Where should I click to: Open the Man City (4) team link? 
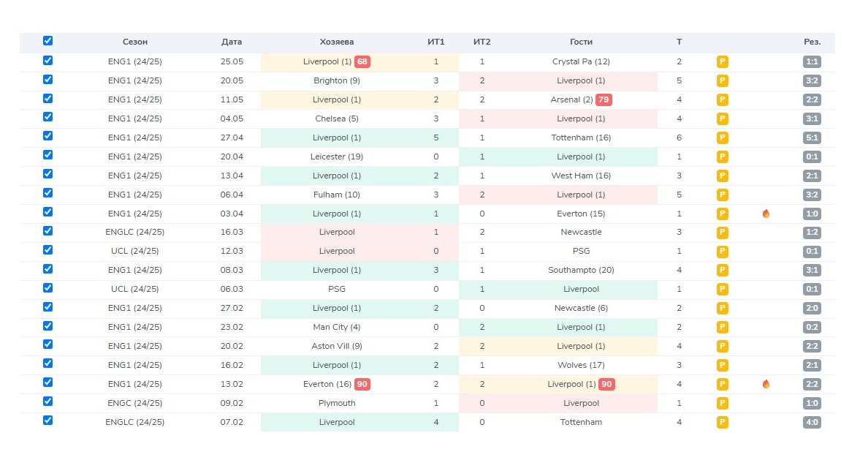coord(337,328)
